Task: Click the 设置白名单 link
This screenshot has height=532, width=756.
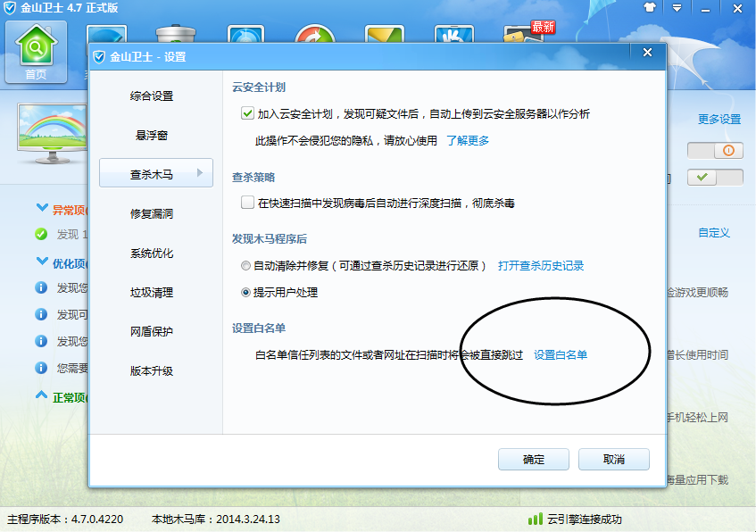Action: click(x=561, y=355)
